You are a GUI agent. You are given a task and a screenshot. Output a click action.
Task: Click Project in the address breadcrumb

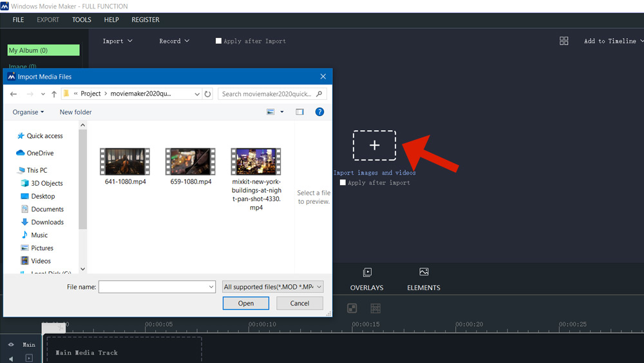tap(91, 93)
